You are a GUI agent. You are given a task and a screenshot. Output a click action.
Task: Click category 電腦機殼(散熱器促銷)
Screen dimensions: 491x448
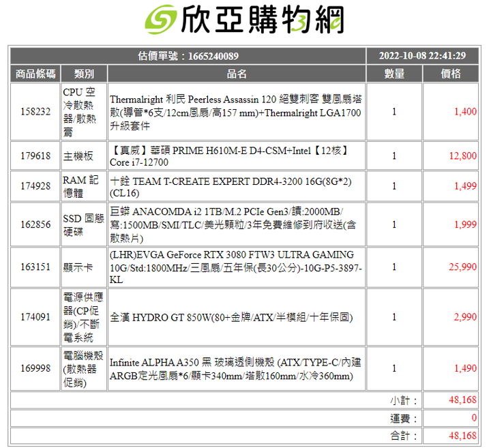(x=83, y=368)
